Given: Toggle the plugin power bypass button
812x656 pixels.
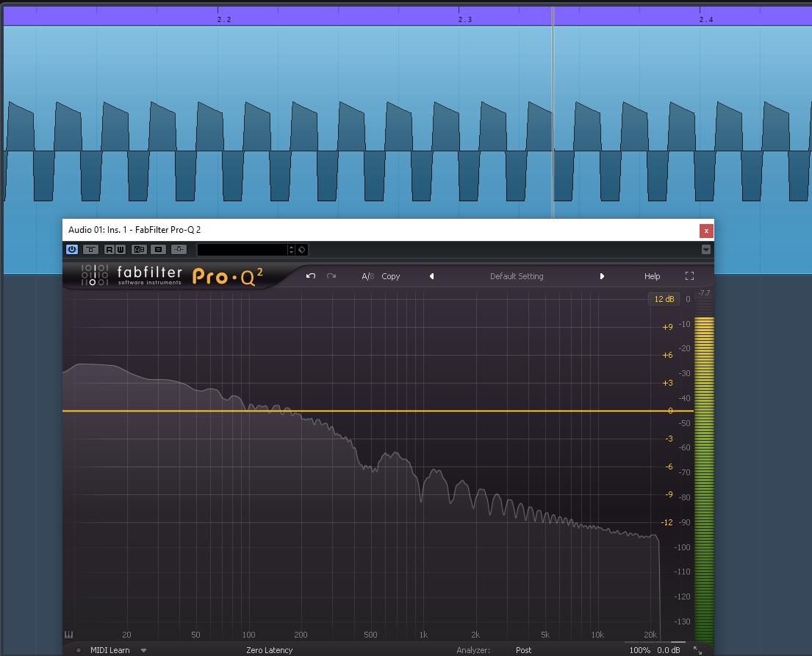Looking at the screenshot, I should (72, 250).
